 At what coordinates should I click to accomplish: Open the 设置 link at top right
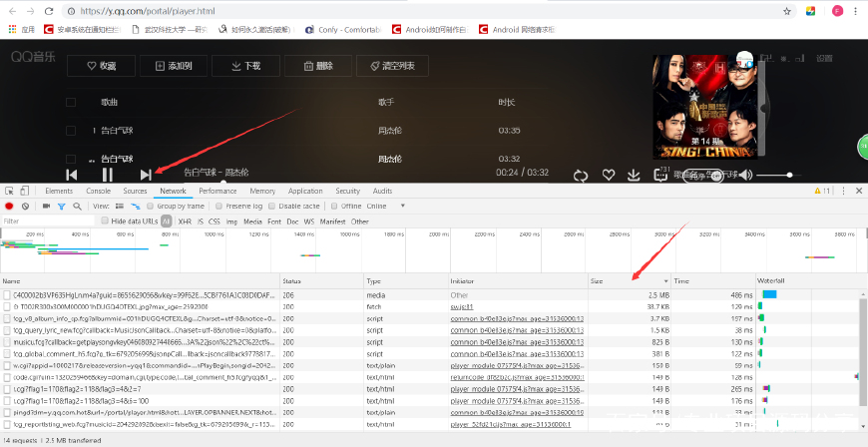824,58
